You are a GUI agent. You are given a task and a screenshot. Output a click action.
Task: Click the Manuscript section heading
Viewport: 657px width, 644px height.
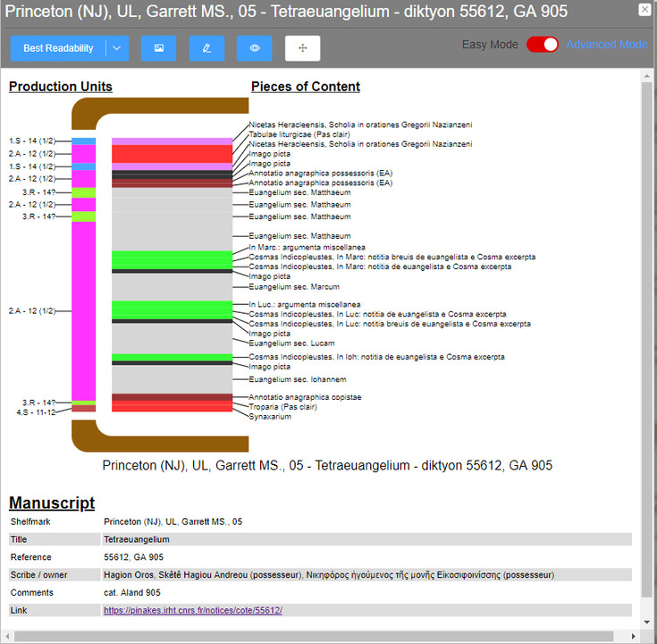tap(52, 503)
